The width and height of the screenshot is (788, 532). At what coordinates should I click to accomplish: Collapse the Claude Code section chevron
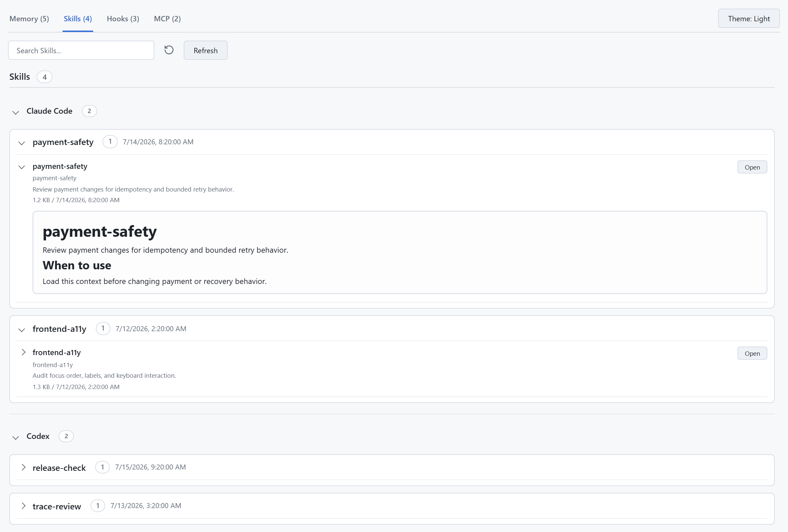point(16,112)
